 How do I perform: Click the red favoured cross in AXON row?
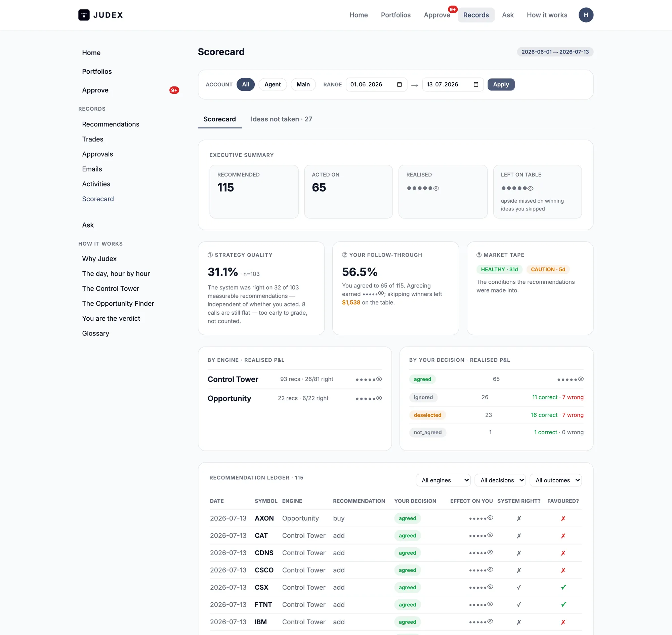563,519
